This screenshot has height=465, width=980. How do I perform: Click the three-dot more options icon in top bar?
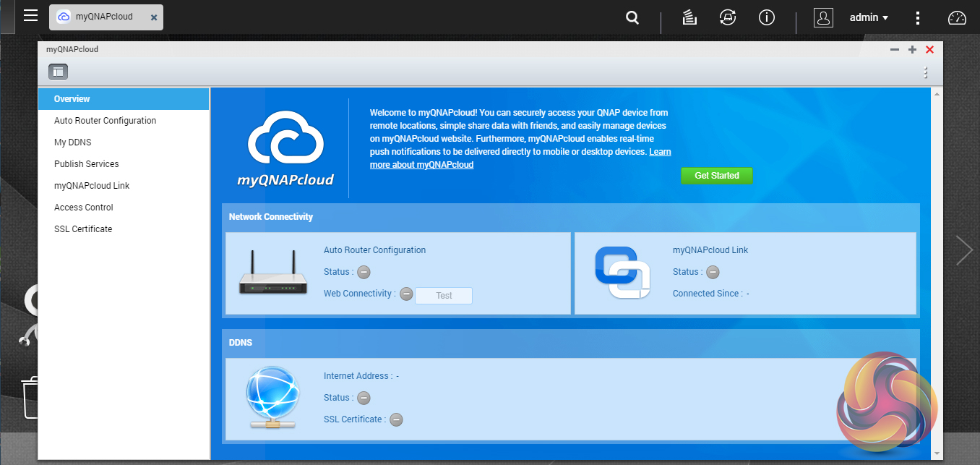click(918, 18)
